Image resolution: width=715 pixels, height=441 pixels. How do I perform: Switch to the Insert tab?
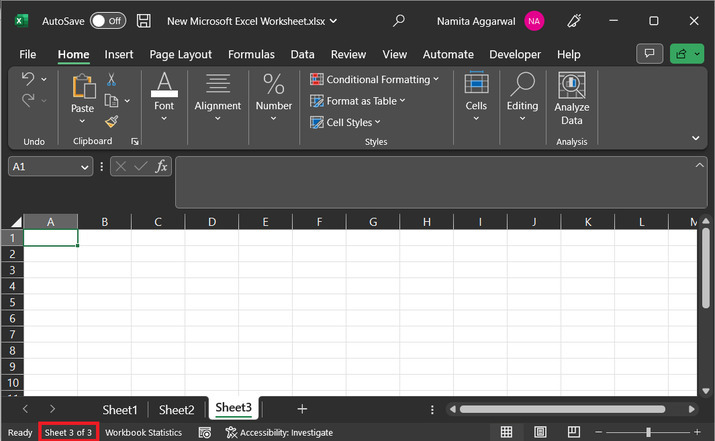(x=119, y=54)
